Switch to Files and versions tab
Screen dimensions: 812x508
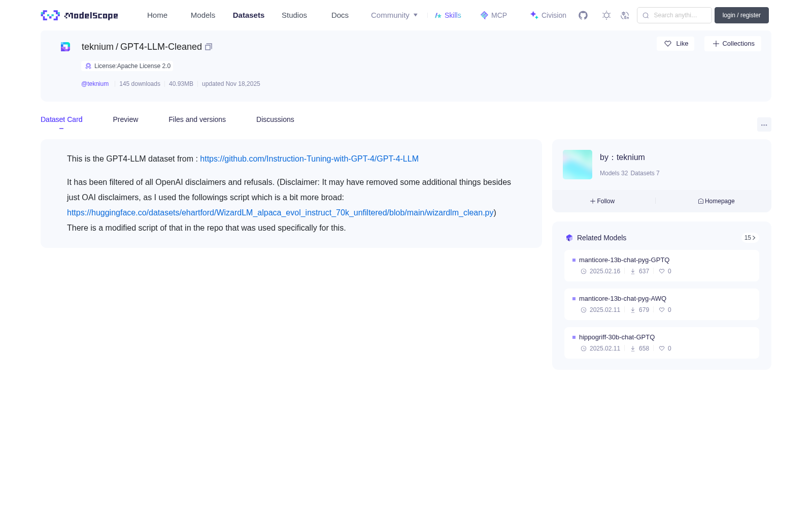[197, 119]
